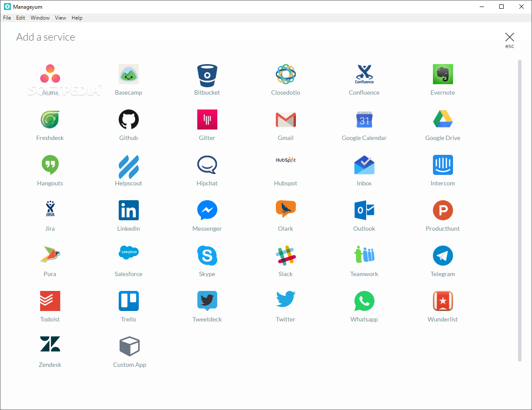
Task: Click the Manageyum title bar app icon
Action: pos(7,7)
